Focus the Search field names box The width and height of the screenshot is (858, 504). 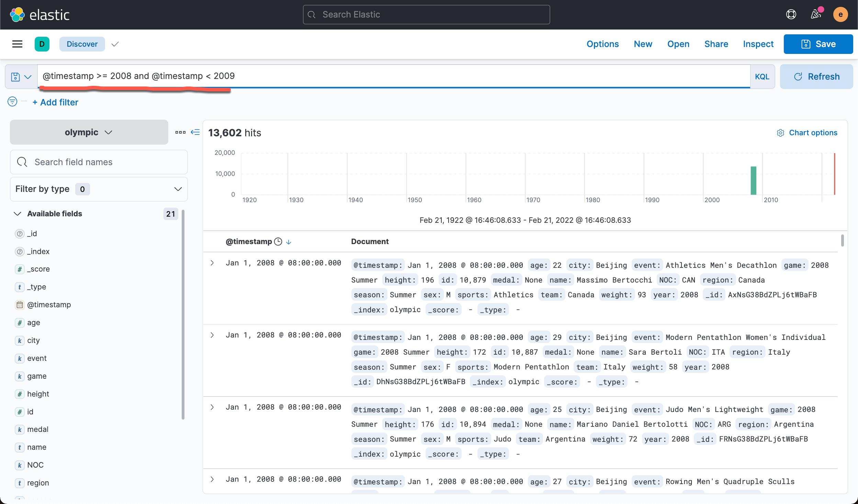pos(99,162)
